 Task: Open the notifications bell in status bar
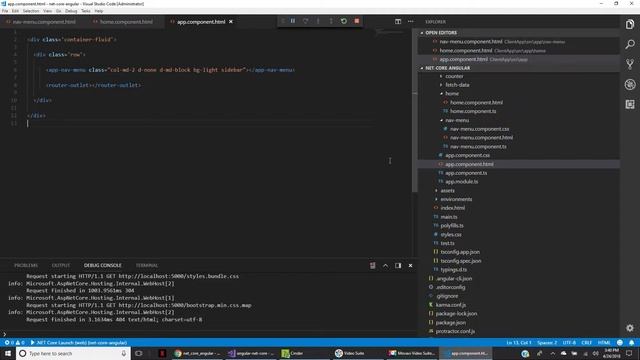click(x=632, y=343)
